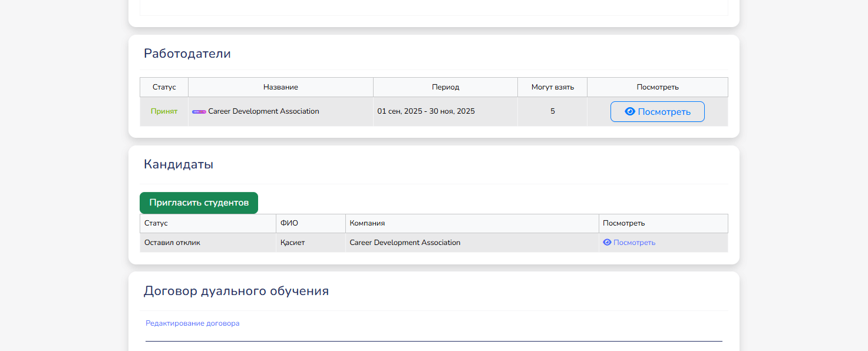Click the Могут взять column header
868x351 pixels.
[x=552, y=87]
